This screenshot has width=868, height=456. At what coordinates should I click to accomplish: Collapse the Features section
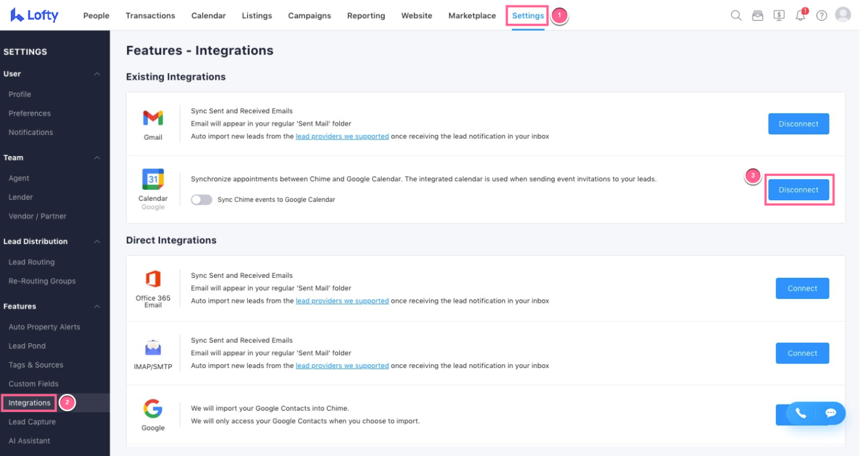(97, 306)
